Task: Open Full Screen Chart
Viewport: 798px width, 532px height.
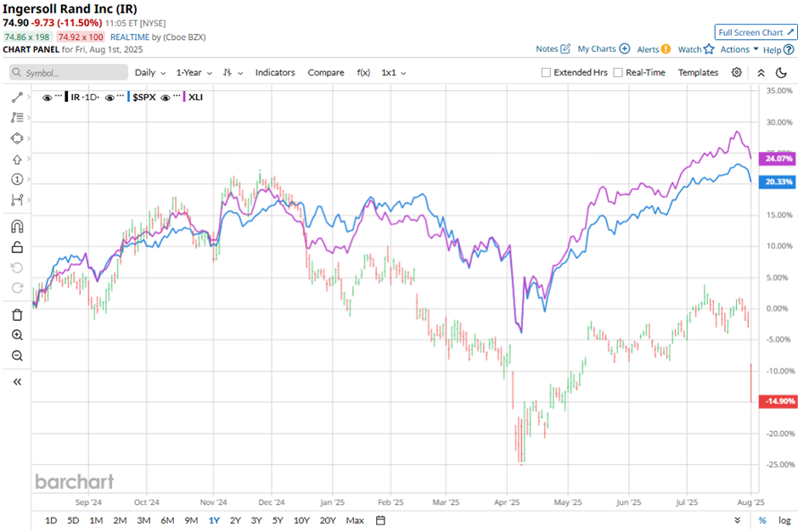Action: (756, 32)
